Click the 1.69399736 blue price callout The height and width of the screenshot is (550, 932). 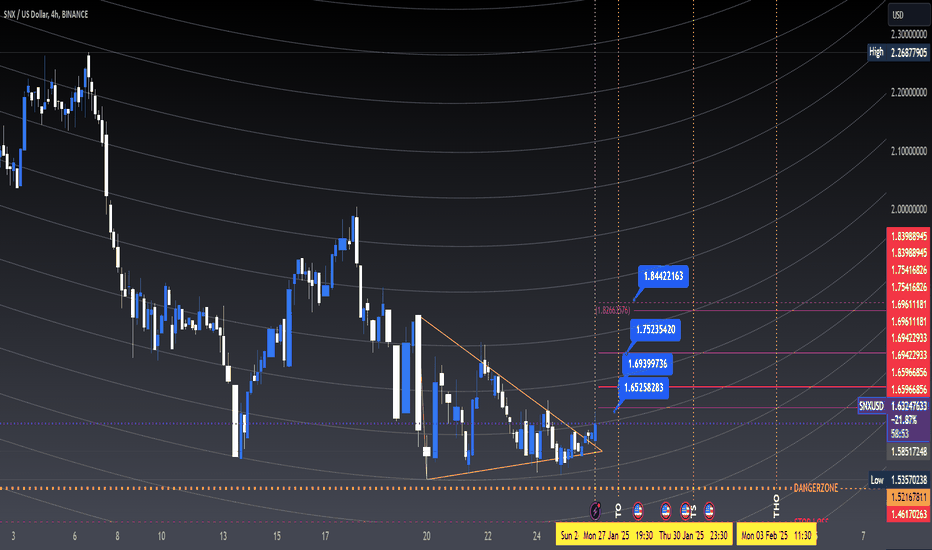[647, 363]
